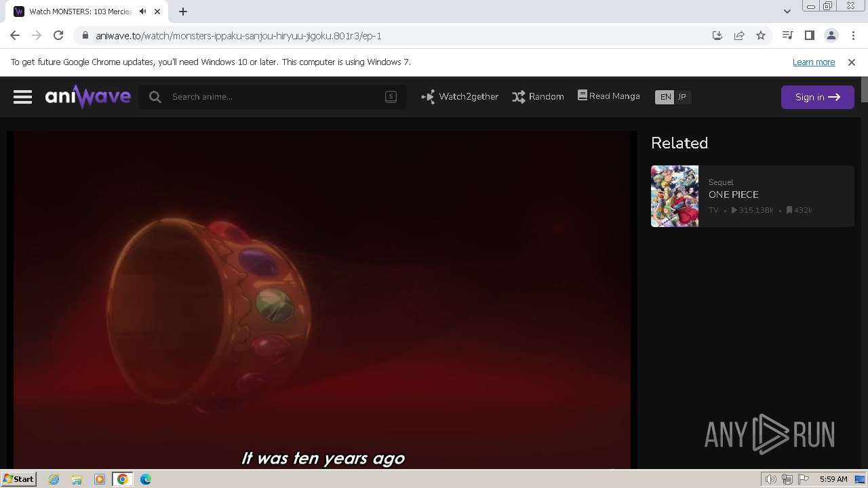The width and height of the screenshot is (868, 488).
Task: Click the install app icon in the address bar
Action: tap(717, 36)
